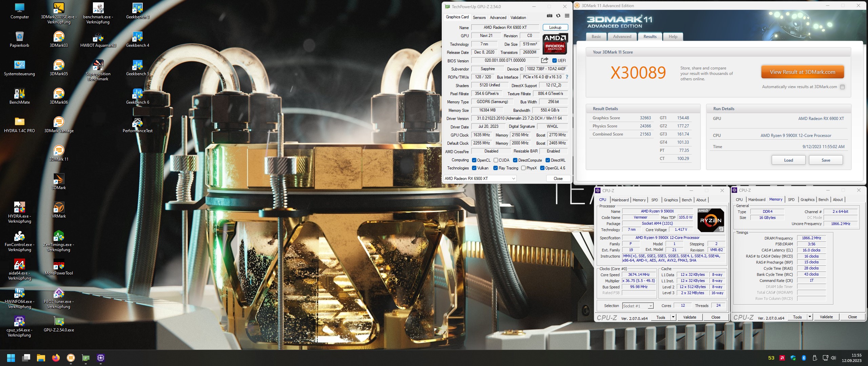
Task: Open the Geekbench 6 shortcut
Action: pyautogui.click(x=138, y=96)
